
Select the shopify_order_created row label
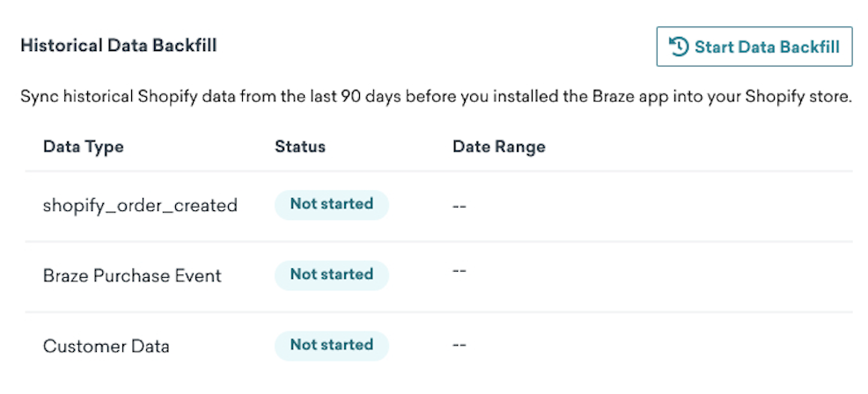pyautogui.click(x=140, y=206)
